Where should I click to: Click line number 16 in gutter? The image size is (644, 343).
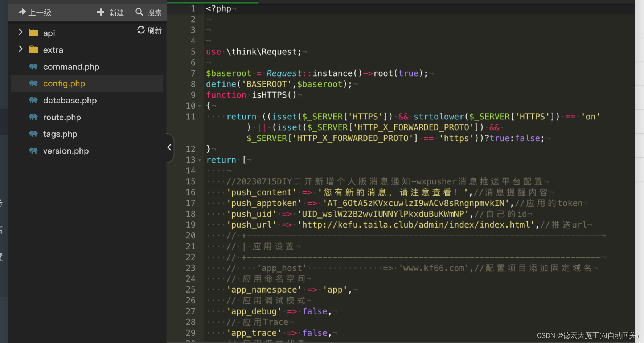tap(190, 192)
